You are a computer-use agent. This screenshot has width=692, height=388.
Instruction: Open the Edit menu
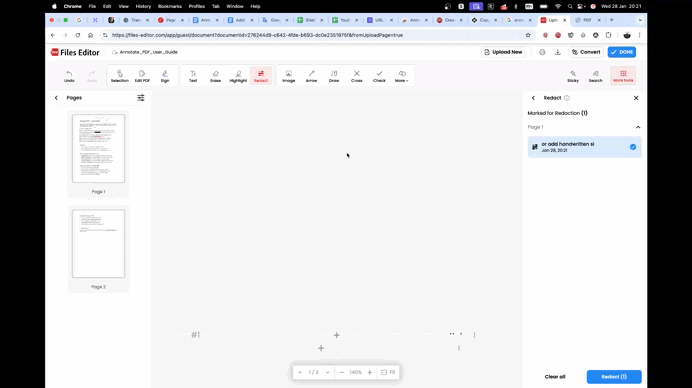coord(107,6)
